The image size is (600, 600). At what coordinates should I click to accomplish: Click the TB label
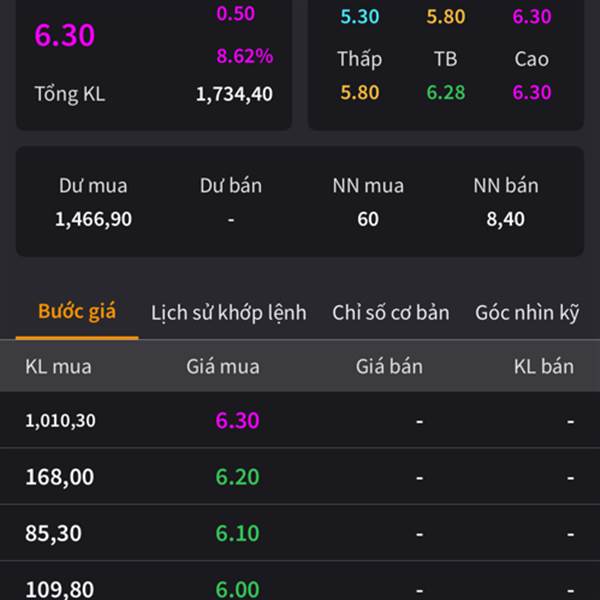click(x=446, y=59)
